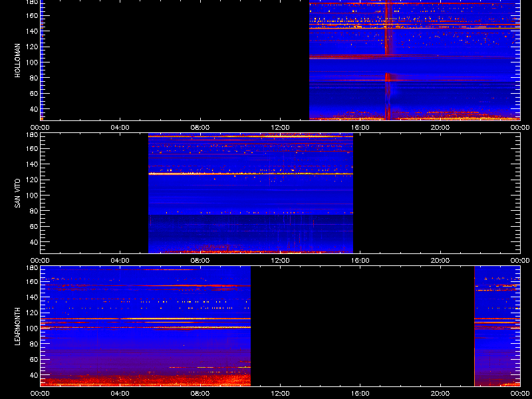Pick the 20:00 tick under San Vito plot
Image resolution: width=532 pixels, height=399 pixels.
point(440,261)
